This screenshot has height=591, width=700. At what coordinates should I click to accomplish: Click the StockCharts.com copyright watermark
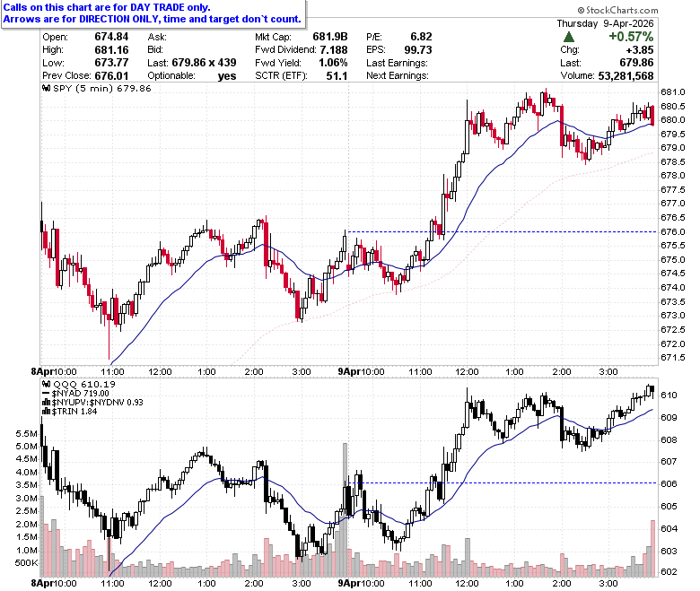[617, 10]
